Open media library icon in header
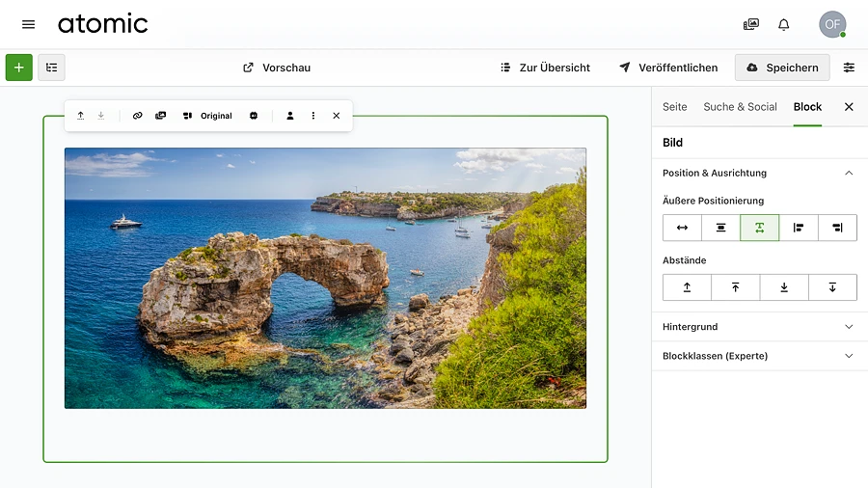The width and height of the screenshot is (868, 488). 750,25
